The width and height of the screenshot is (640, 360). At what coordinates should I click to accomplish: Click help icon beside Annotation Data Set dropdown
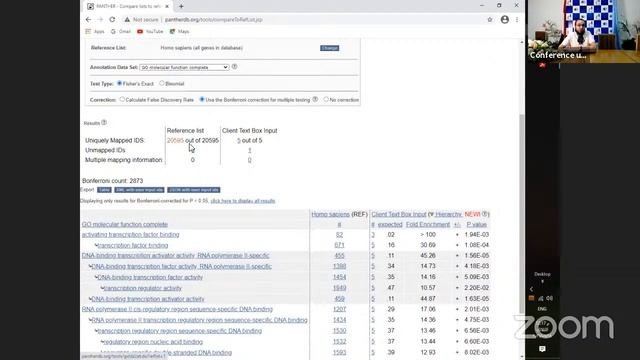pyautogui.click(x=234, y=67)
